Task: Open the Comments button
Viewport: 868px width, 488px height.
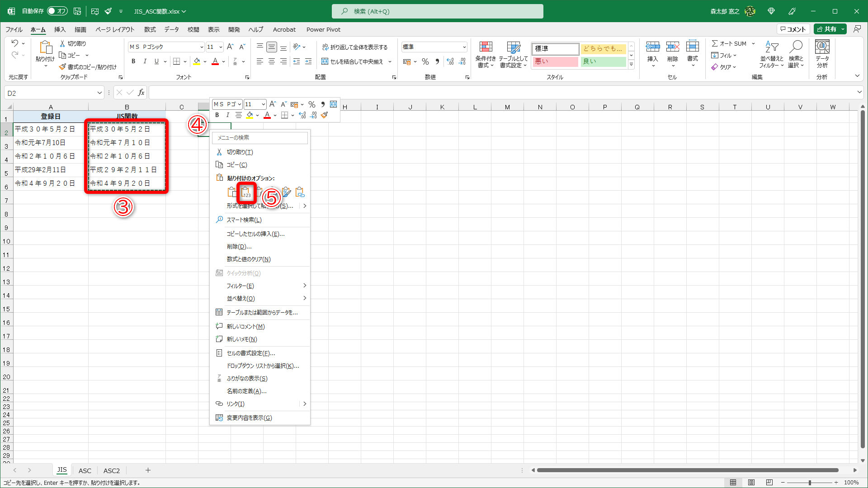Action: [793, 29]
